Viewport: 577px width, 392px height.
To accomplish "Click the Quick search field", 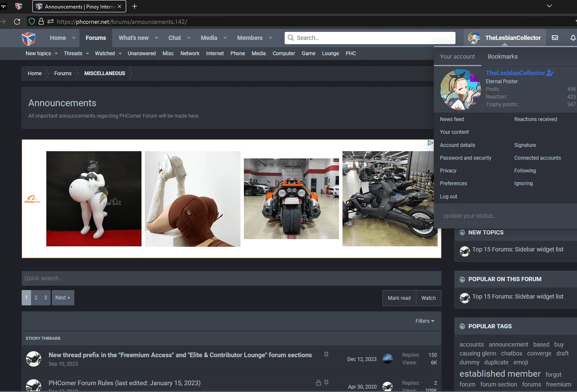I will pyautogui.click(x=232, y=278).
